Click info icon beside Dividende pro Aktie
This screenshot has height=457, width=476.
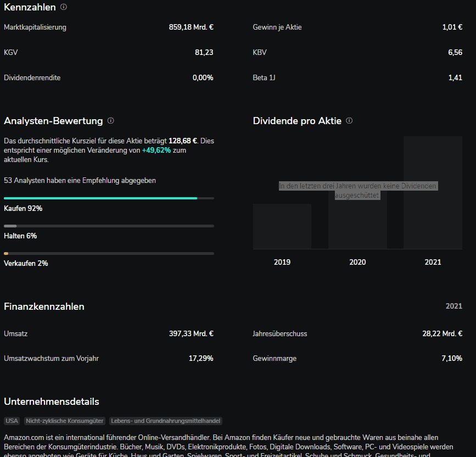coord(349,121)
